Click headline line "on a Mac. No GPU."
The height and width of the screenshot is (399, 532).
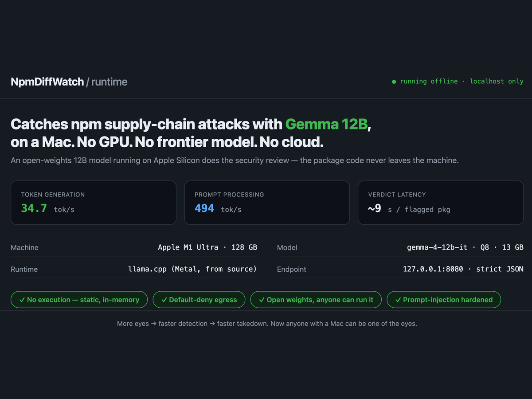tap(71, 142)
